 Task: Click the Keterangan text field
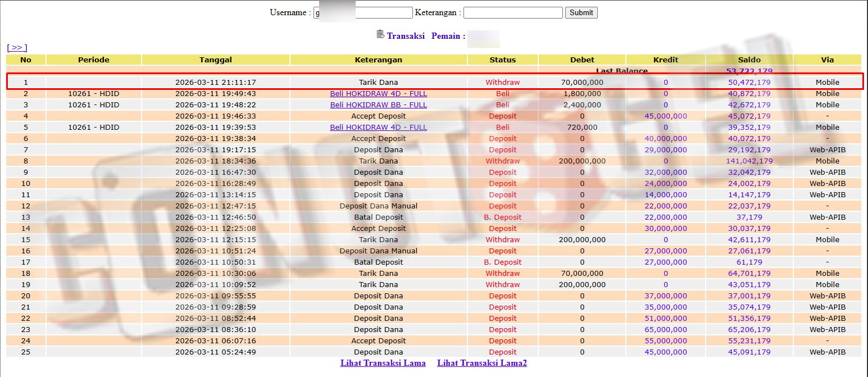coord(512,12)
